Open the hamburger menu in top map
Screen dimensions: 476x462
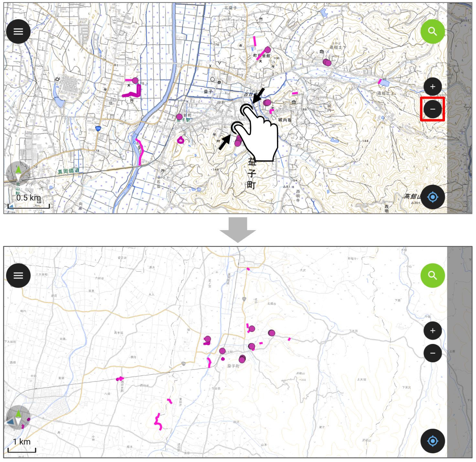18,31
